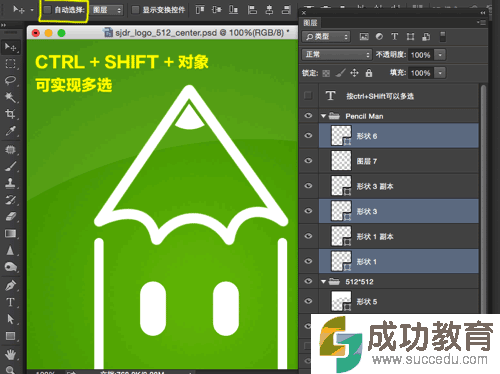Open fill slider dropdown arrow

click(440, 73)
